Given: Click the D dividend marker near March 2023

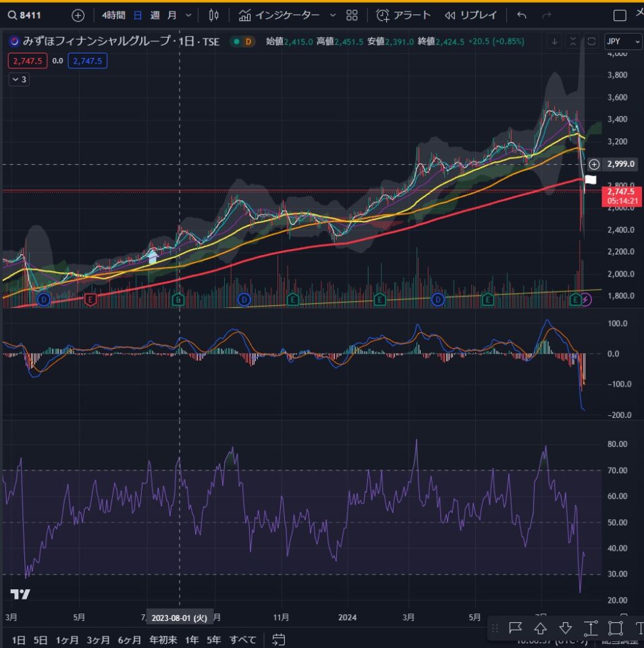Looking at the screenshot, I should [x=43, y=299].
